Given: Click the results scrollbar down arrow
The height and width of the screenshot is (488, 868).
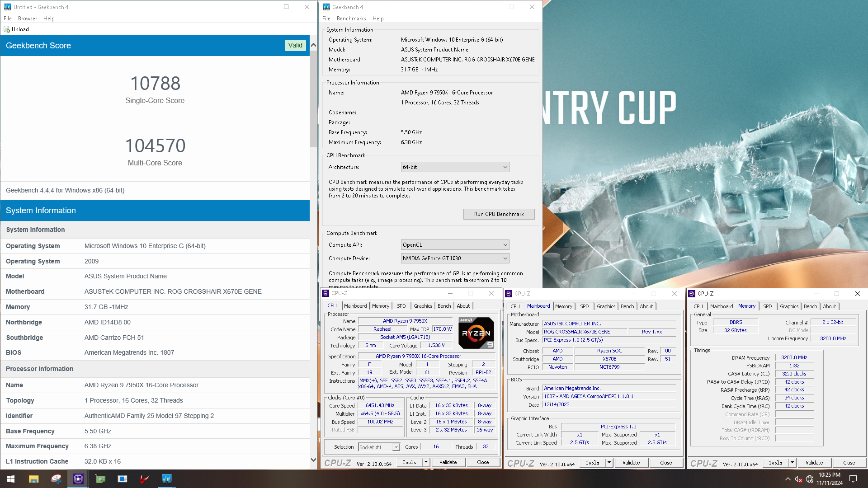Looking at the screenshot, I should click(313, 460).
